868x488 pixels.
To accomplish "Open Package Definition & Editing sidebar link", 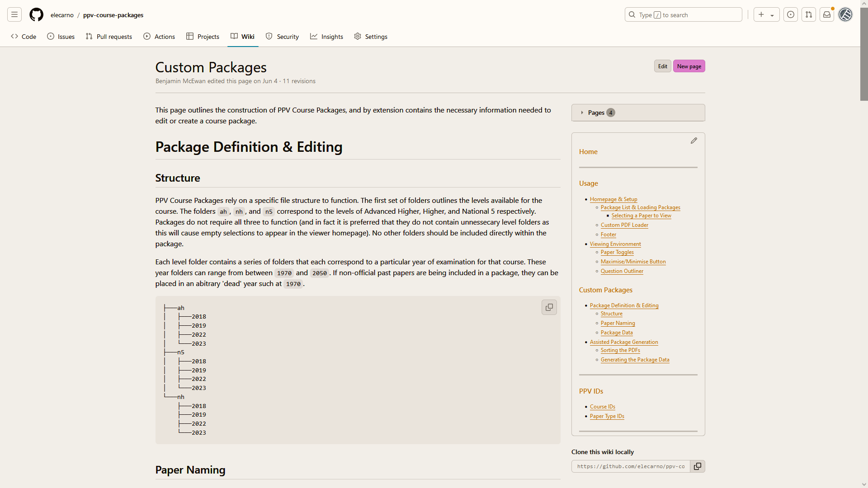I will 624,305.
